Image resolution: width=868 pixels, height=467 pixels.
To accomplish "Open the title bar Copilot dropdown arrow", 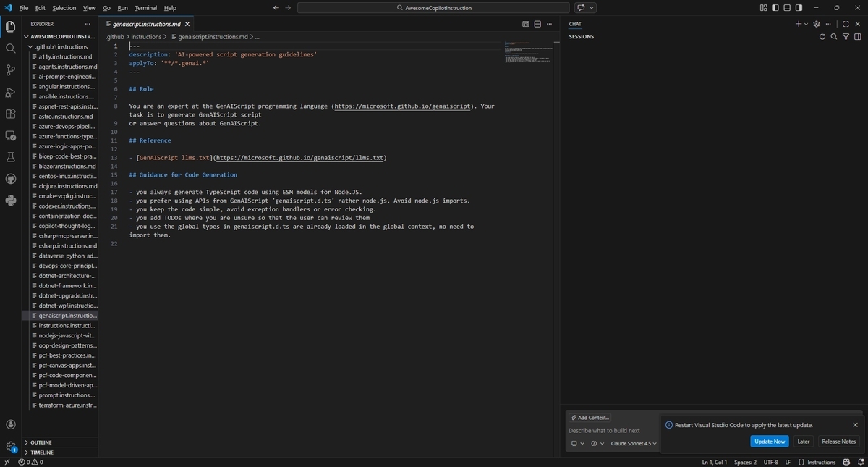I will (592, 7).
